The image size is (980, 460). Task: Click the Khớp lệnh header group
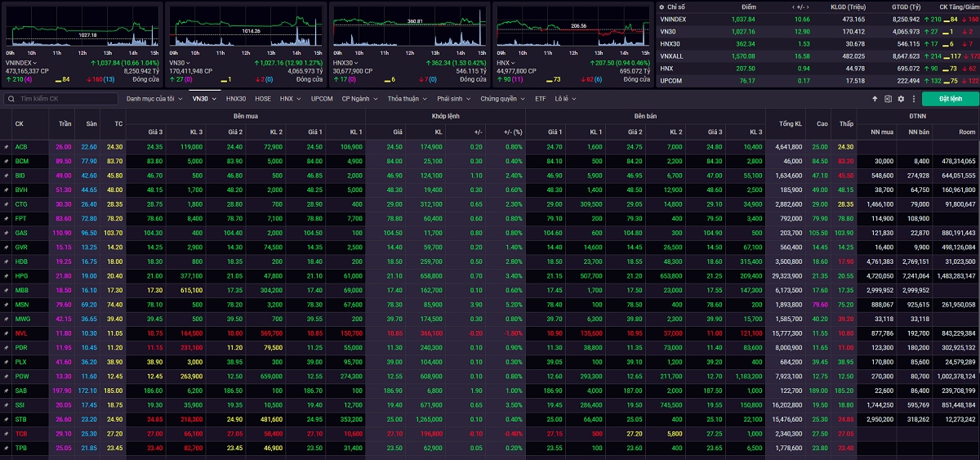pyautogui.click(x=445, y=116)
